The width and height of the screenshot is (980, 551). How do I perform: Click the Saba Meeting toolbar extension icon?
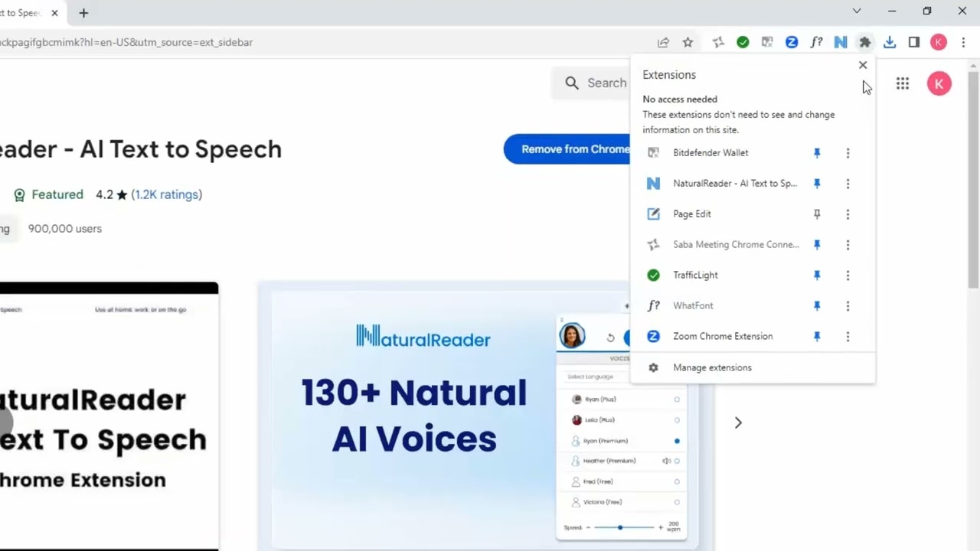[718, 42]
